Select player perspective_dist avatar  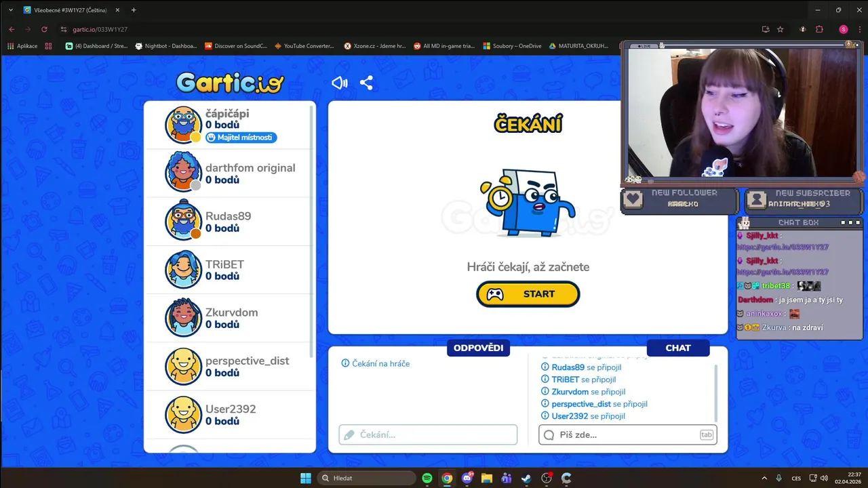coord(183,367)
